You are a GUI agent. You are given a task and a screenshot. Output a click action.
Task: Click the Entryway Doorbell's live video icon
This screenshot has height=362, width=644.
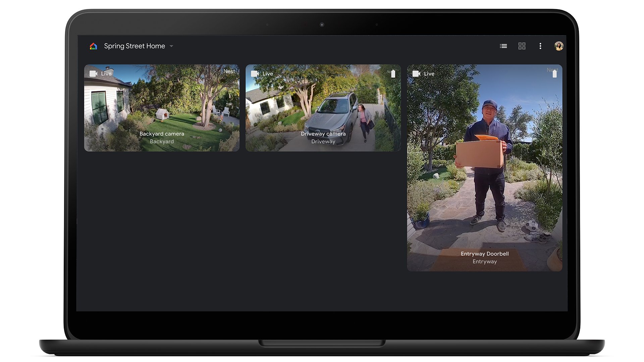[x=416, y=74]
